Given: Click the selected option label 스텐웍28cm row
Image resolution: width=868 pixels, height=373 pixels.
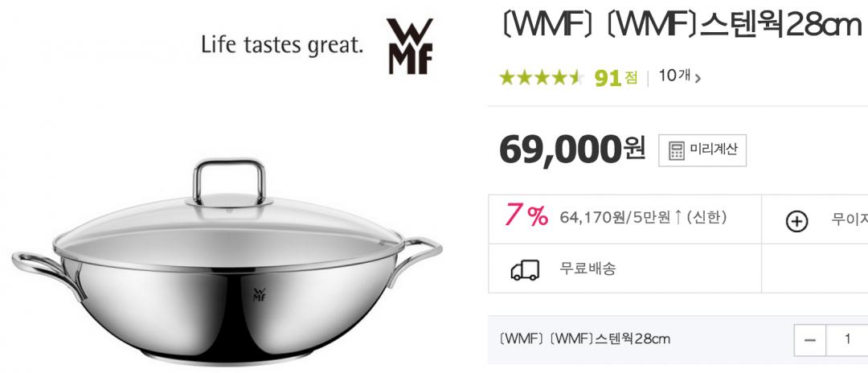Looking at the screenshot, I should point(584,338).
